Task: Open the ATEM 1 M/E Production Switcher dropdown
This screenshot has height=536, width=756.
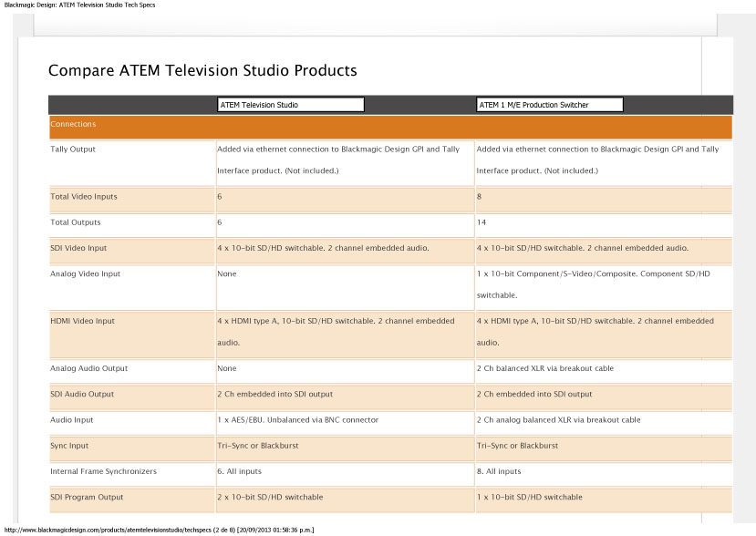Action: pyautogui.click(x=550, y=105)
